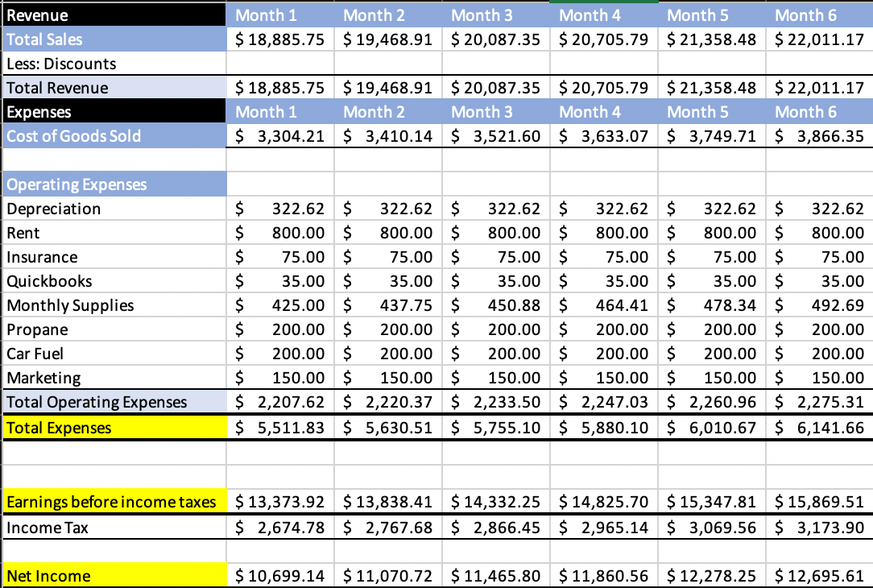
Task: Click Income Tax for Month 2
Action: tap(388, 528)
